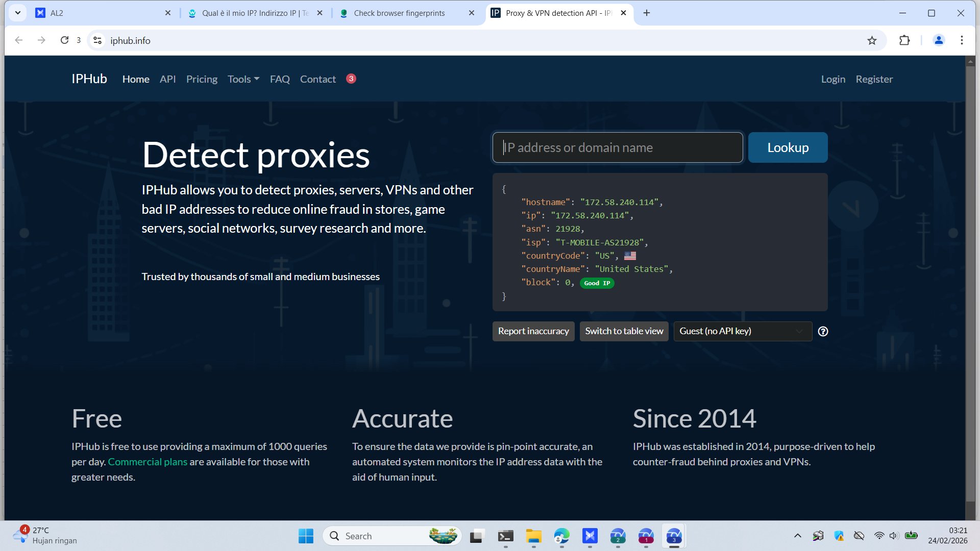This screenshot has width=980, height=551.
Task: Reload the page
Action: 64,40
